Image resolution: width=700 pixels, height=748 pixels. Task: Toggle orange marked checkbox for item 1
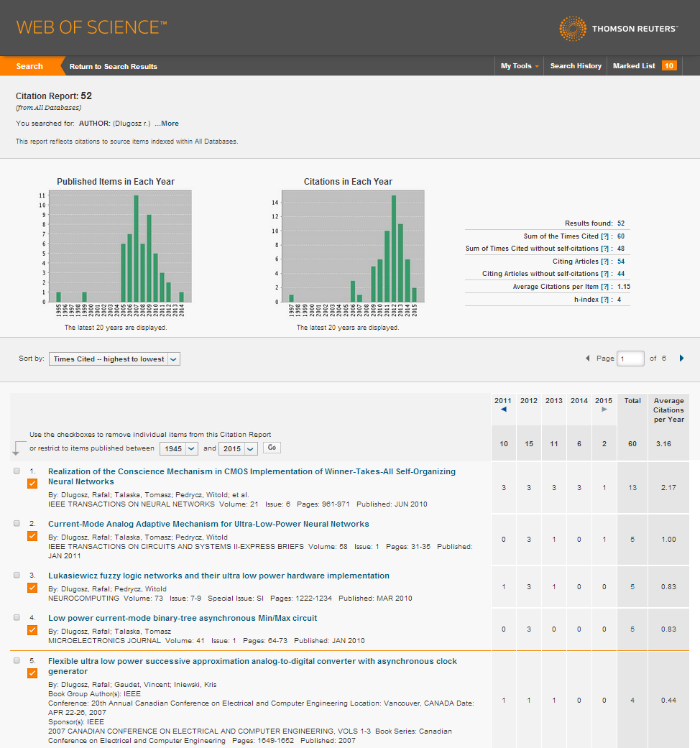point(32,484)
